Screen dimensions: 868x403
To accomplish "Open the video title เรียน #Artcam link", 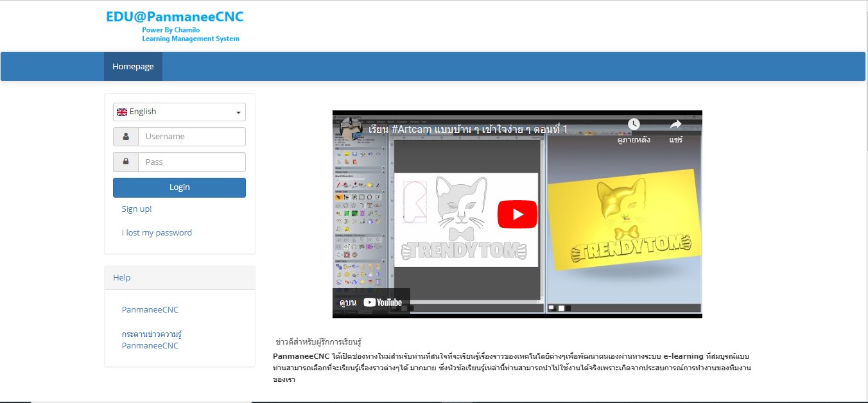I will 468,129.
